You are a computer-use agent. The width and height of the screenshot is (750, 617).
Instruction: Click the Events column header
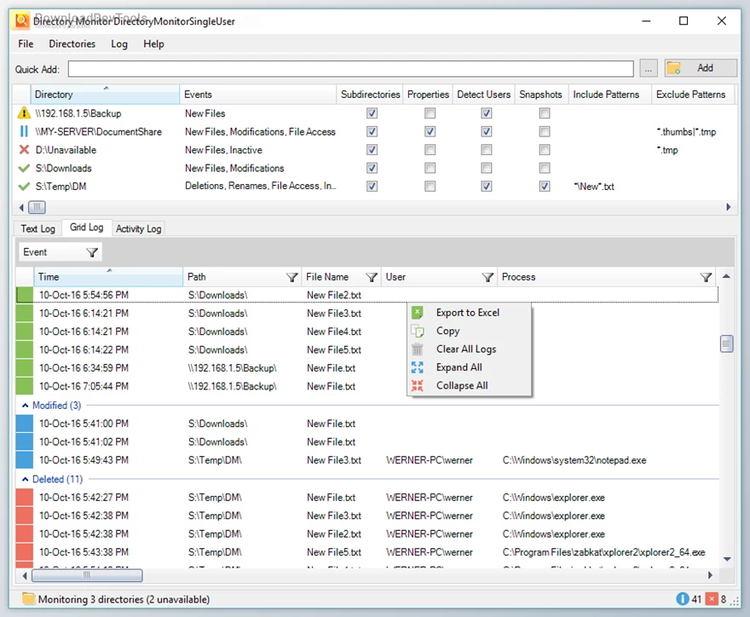point(258,94)
